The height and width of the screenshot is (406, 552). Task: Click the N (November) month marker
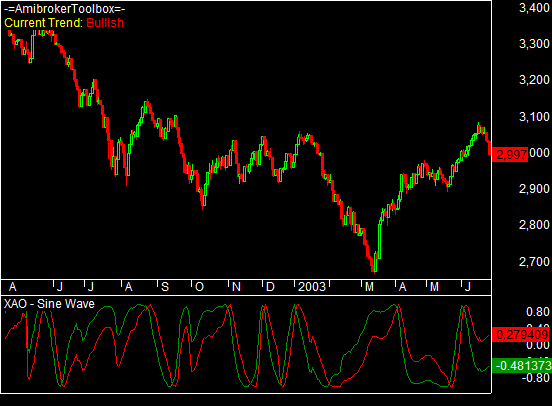(x=236, y=287)
